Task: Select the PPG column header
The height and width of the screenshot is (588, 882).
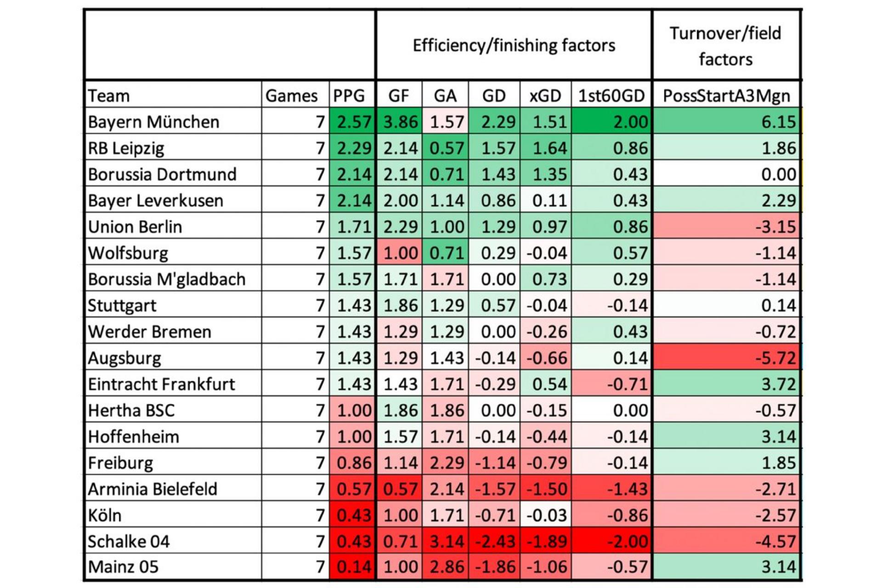Action: tap(349, 96)
